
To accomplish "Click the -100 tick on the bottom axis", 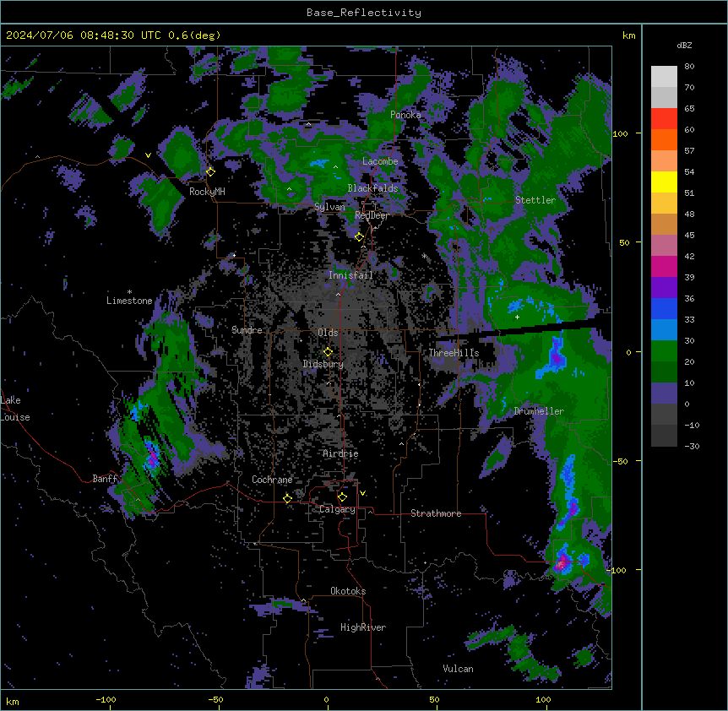I will [x=106, y=699].
